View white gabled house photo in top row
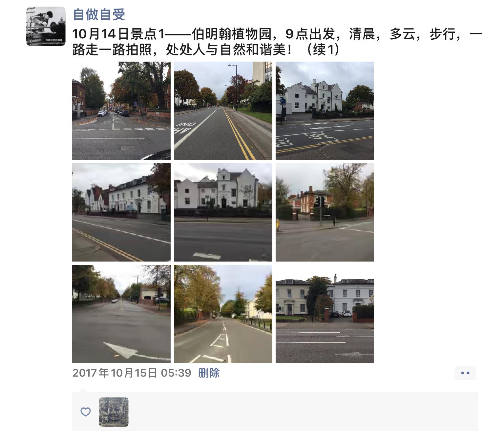Screen dimensions: 504x431 [325, 111]
